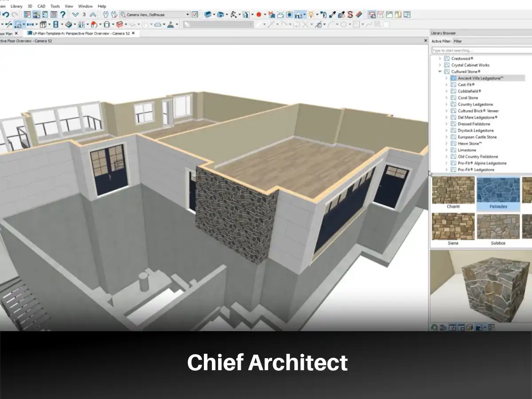Open dropdown arrow beside light bulb tool

click(317, 15)
